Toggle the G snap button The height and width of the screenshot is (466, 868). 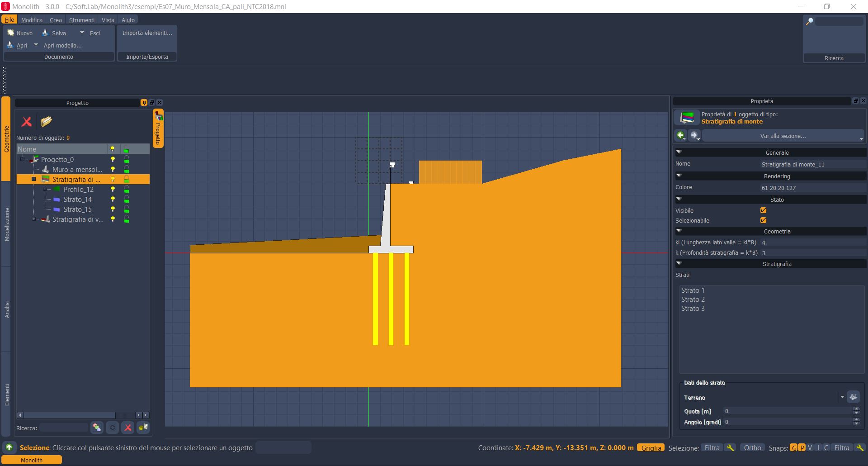click(793, 447)
